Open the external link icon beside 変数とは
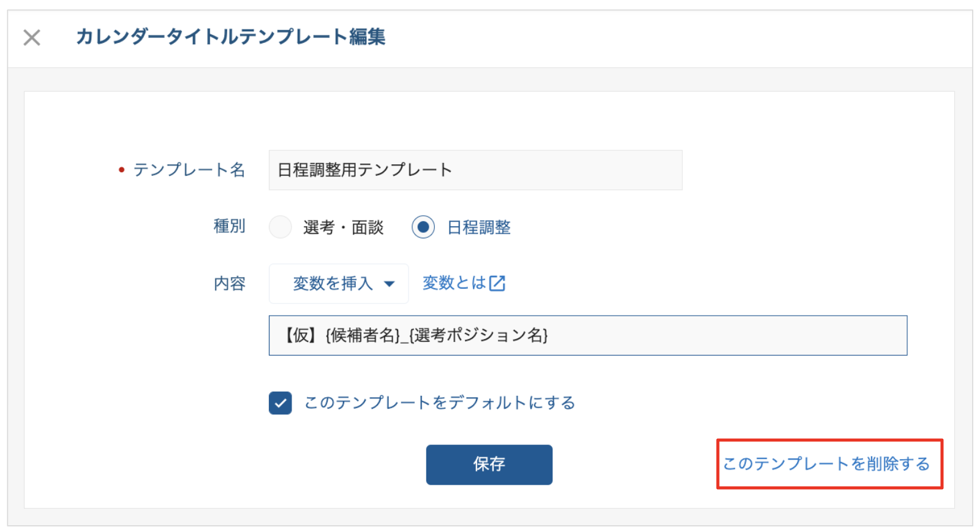980x532 pixels. (x=497, y=283)
